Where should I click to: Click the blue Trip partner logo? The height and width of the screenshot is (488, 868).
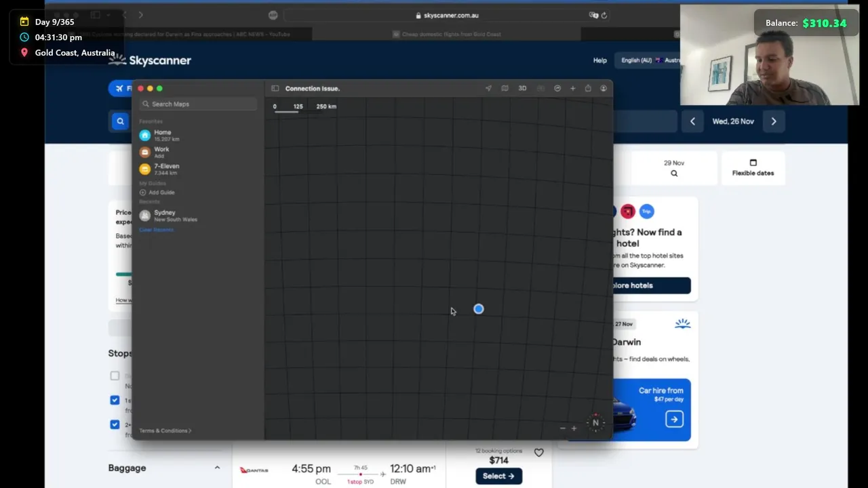pos(647,211)
